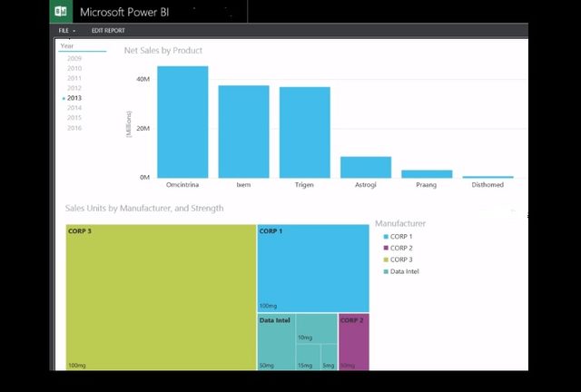Select year 2014 in the Year slicer
Viewport: 581px width, 392px height.
(74, 108)
